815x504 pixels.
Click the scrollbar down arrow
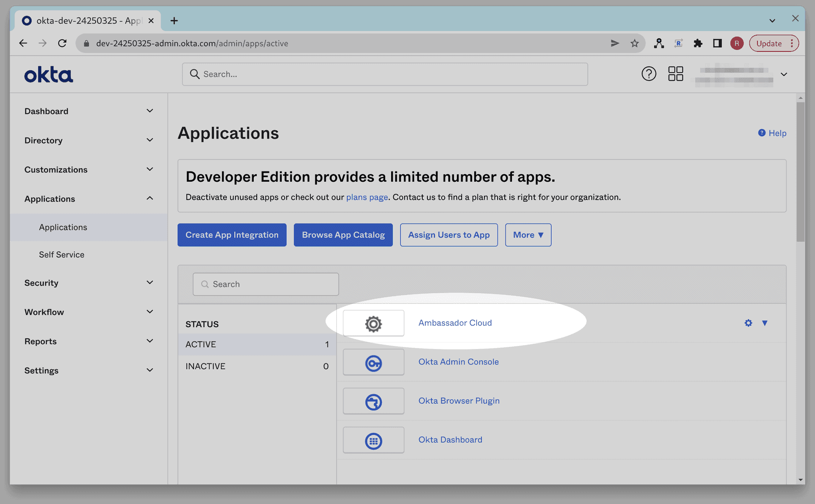click(801, 480)
